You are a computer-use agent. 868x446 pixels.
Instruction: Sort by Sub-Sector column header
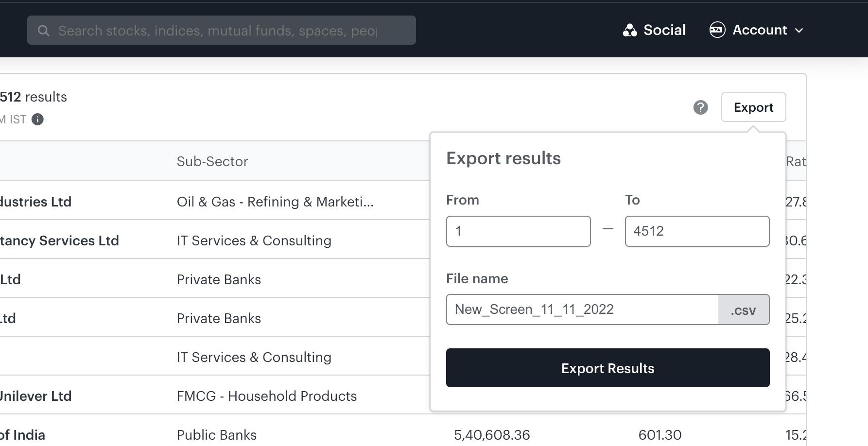212,161
